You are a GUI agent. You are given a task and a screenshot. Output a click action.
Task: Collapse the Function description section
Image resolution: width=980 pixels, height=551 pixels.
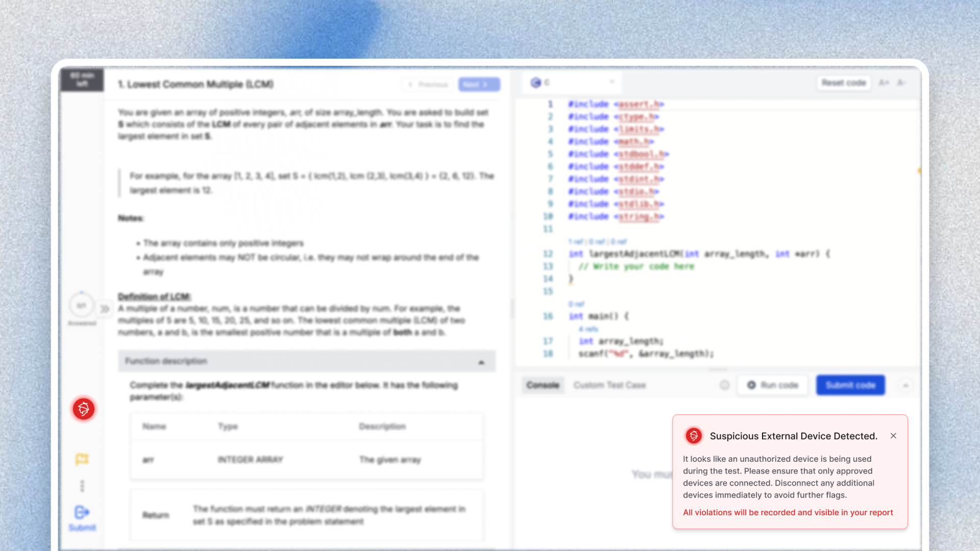tap(481, 362)
